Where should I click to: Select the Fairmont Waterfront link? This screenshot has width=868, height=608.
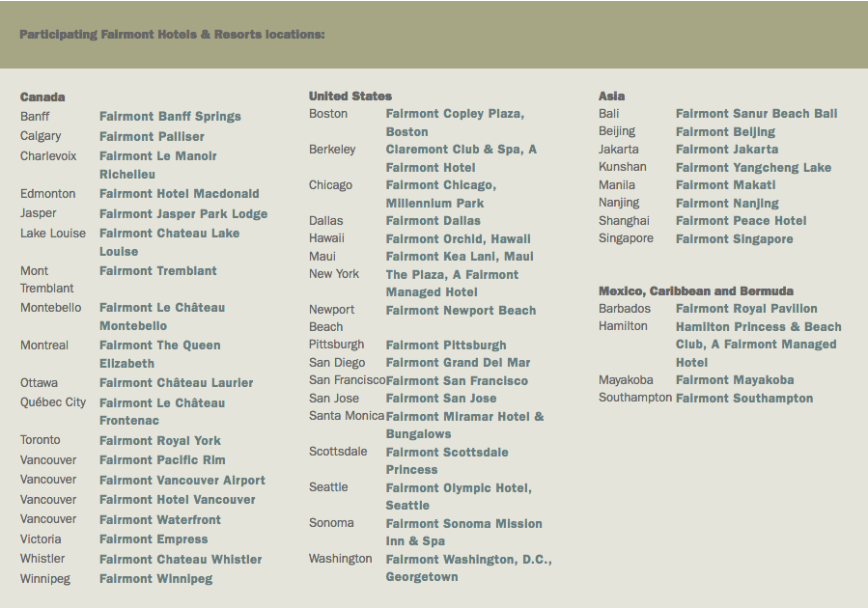click(x=160, y=520)
